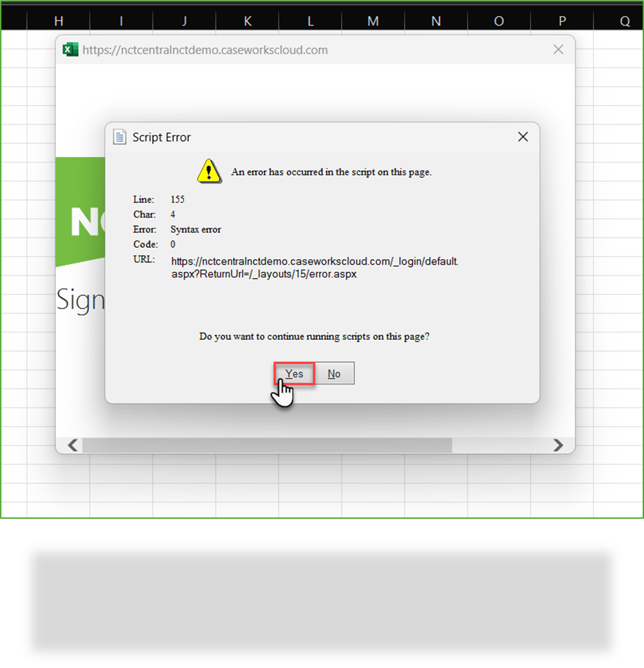The image size is (644, 668).
Task: Click the X on the Script Error dialog
Action: tap(523, 137)
